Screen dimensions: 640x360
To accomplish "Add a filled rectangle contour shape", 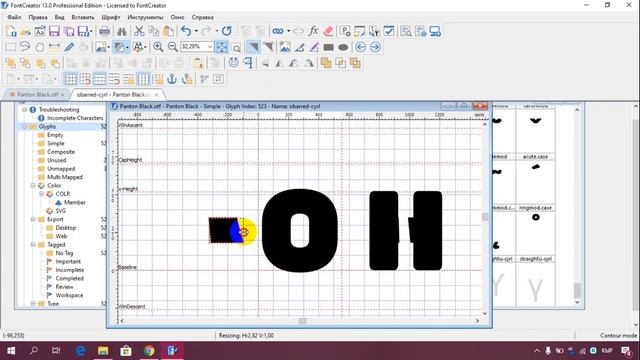I will pyautogui.click(x=328, y=47).
